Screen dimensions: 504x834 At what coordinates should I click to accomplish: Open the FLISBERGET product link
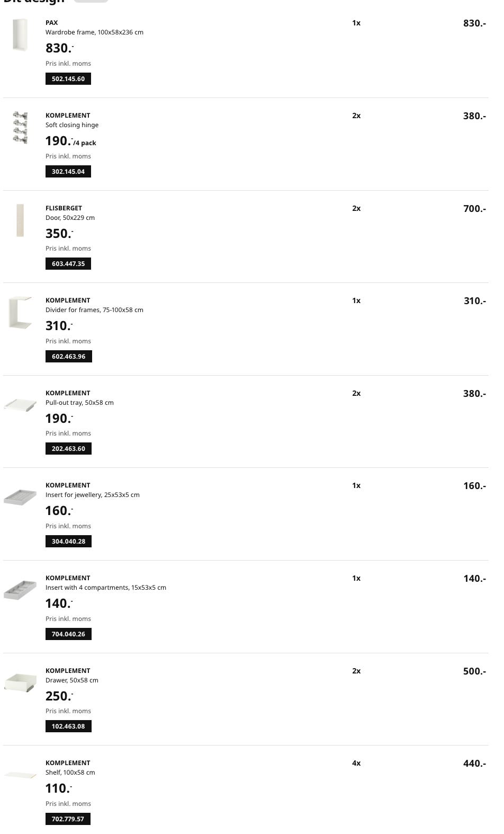[64, 208]
